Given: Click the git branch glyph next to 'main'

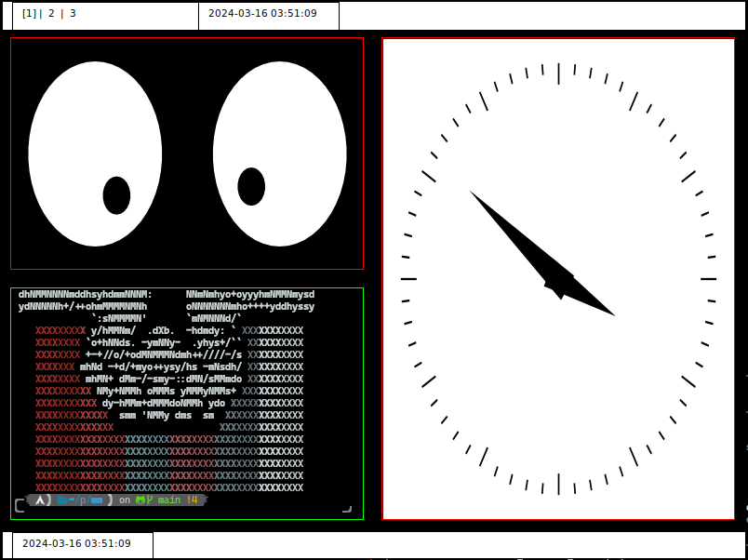Looking at the screenshot, I should (x=152, y=500).
